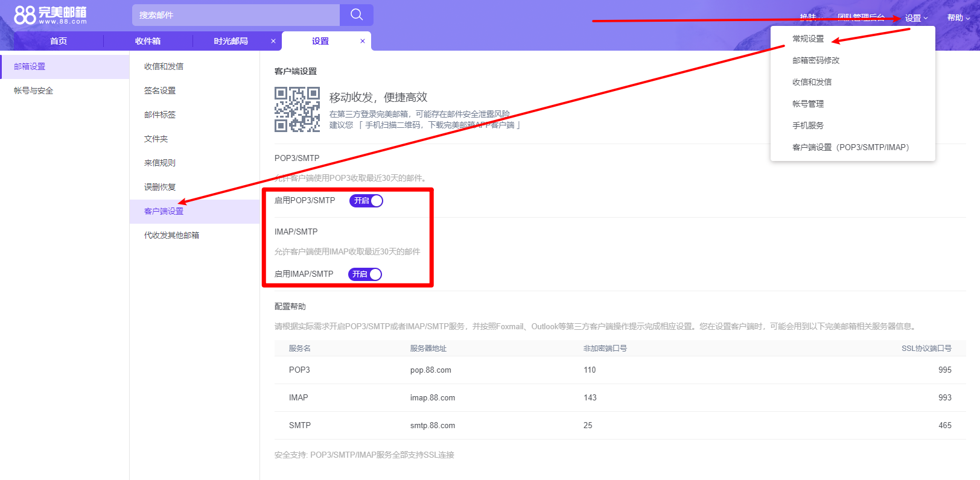Click the pop.88.com server address

click(431, 370)
